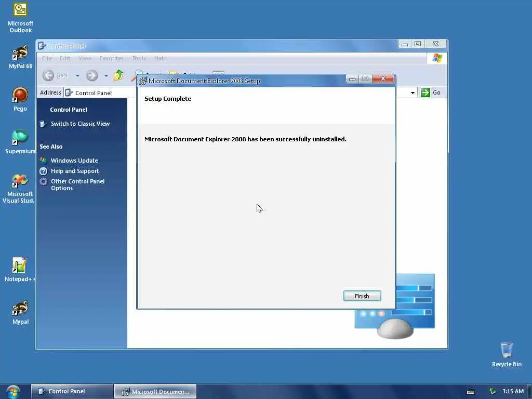Viewport: 532px width, 399px height.
Task: Close the Document Explorer Setup dialog
Action: pyautogui.click(x=383, y=79)
